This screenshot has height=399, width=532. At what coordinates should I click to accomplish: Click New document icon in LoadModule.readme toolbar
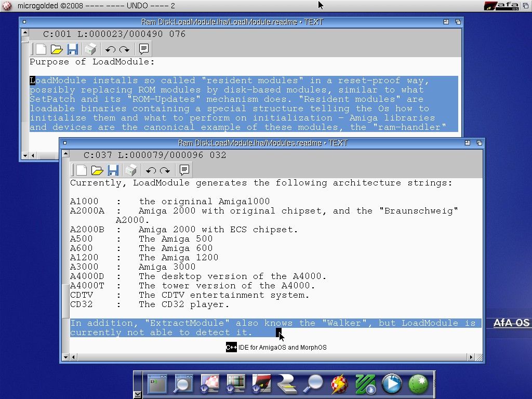(x=41, y=49)
